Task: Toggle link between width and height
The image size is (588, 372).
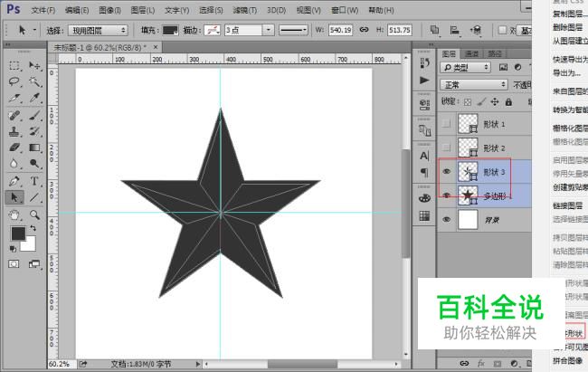Action: (x=364, y=30)
